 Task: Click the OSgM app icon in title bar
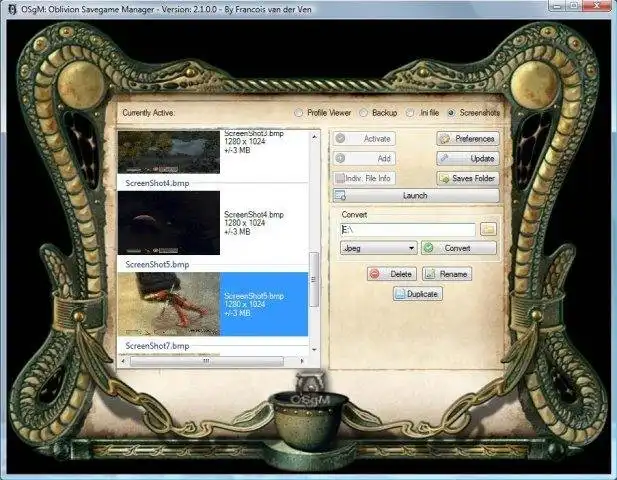coord(12,9)
